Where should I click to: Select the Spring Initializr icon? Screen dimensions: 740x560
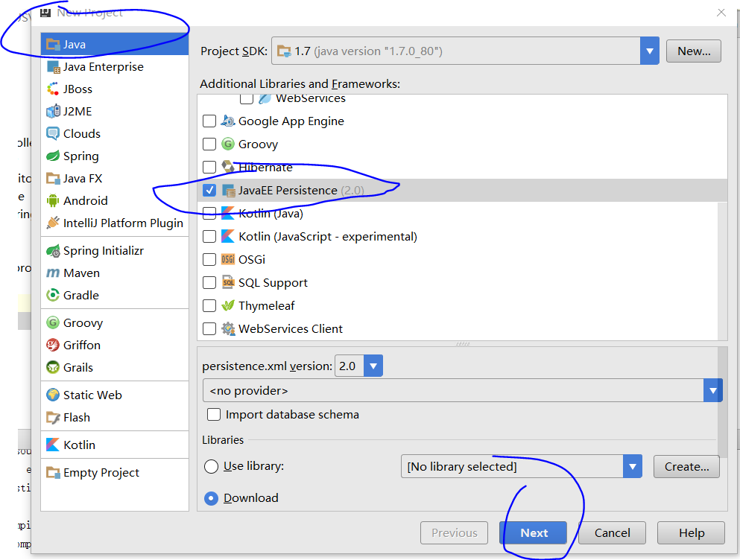coord(53,250)
